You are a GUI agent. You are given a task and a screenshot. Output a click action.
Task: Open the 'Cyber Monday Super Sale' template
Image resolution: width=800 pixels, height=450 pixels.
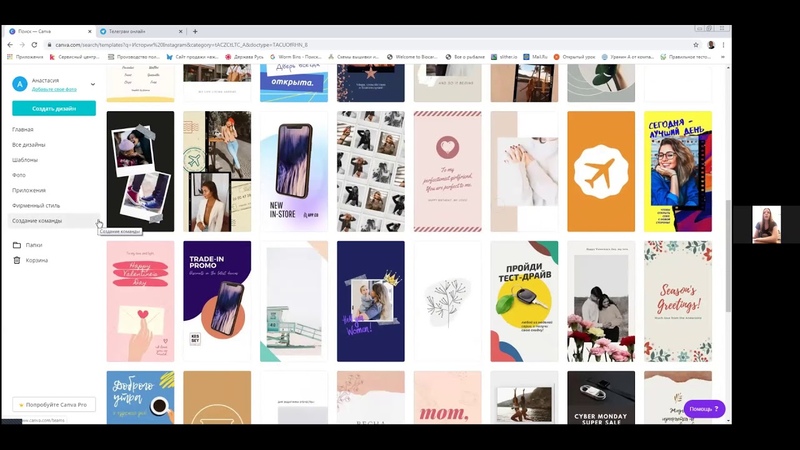[601, 397]
